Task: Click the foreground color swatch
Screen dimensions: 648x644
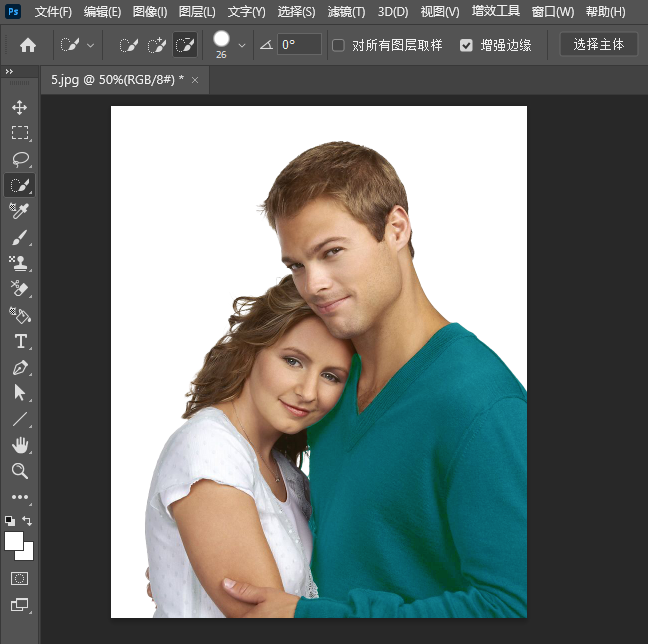Action: 13,541
